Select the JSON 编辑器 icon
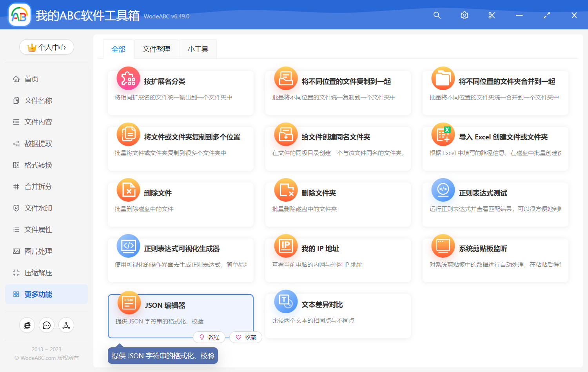 [x=128, y=302]
